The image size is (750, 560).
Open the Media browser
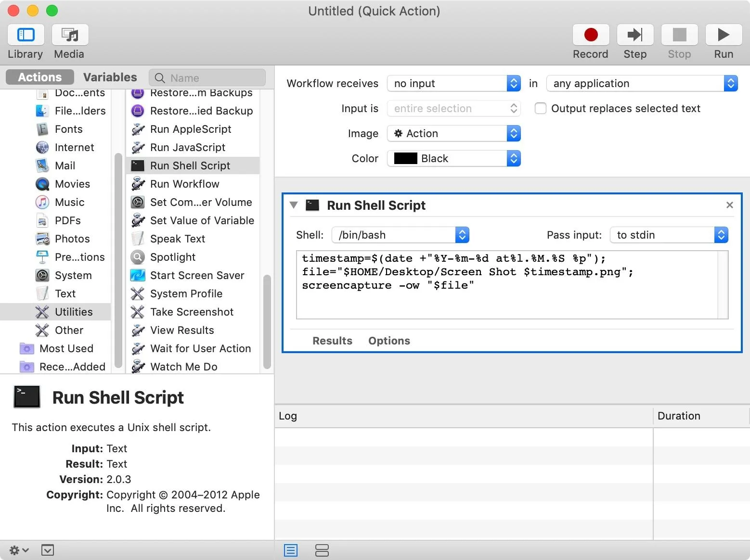coord(70,35)
